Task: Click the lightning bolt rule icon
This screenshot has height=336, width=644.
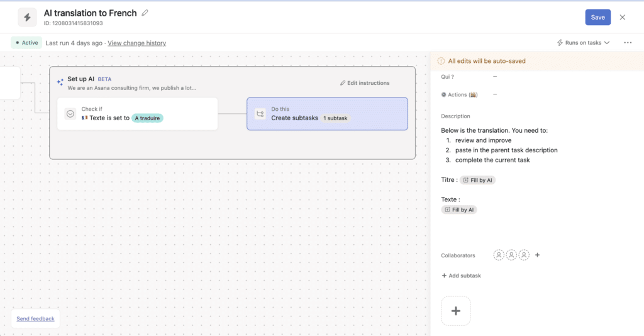Action: coord(27,18)
